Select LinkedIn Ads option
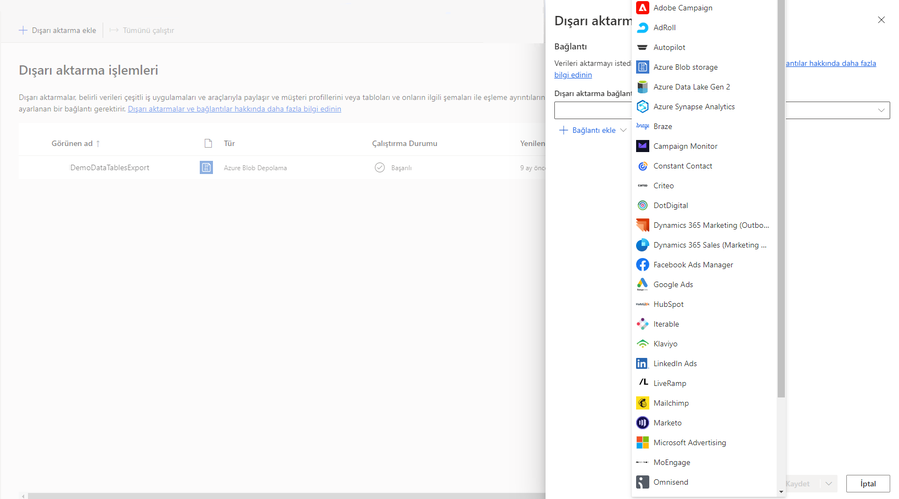Screen dimensions: 899x499 coord(704,364)
